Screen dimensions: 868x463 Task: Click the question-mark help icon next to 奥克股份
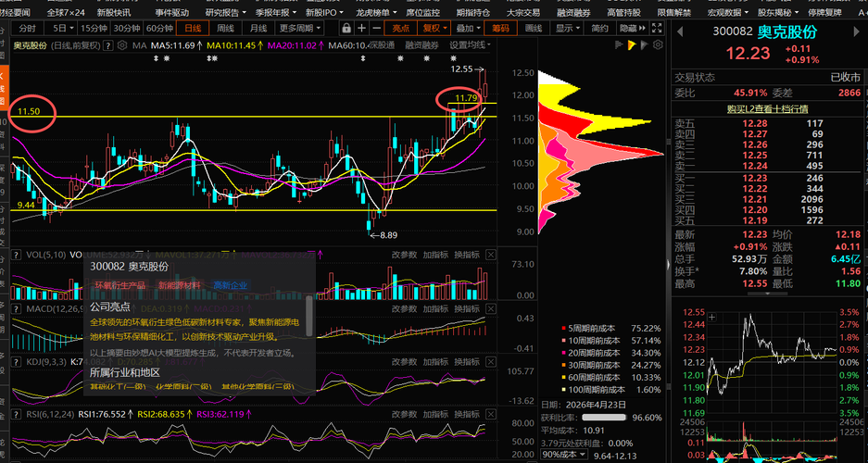(x=108, y=45)
